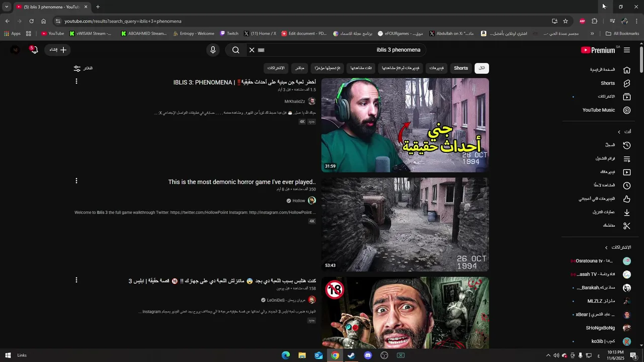Play the 18+ LeOniDeS video thumbnail
This screenshot has width=644, height=362.
click(405, 312)
